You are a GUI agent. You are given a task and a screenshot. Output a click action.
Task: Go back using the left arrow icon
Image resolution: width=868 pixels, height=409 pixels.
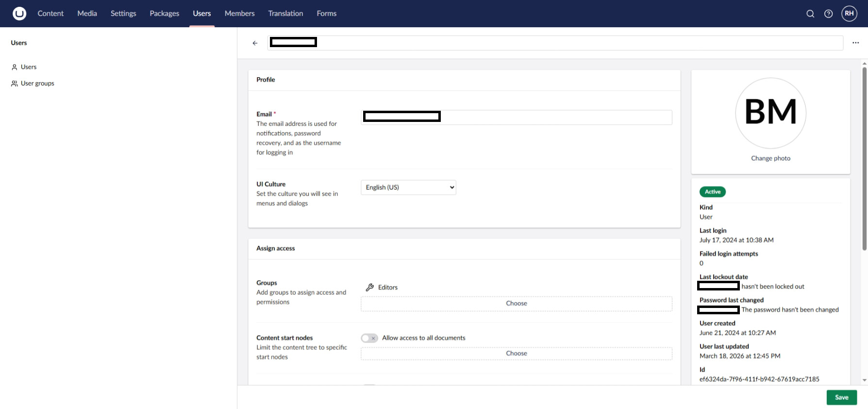pos(255,43)
